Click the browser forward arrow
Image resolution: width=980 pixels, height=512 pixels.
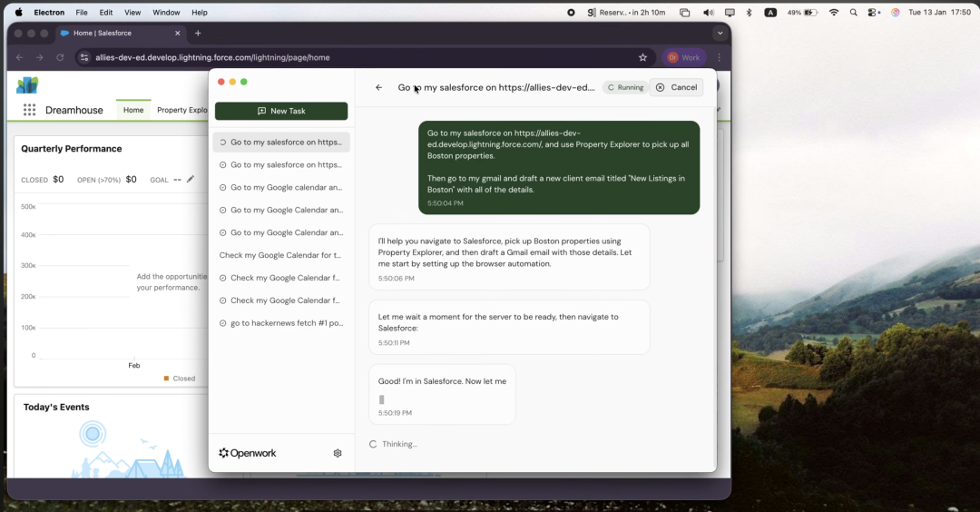pos(39,57)
